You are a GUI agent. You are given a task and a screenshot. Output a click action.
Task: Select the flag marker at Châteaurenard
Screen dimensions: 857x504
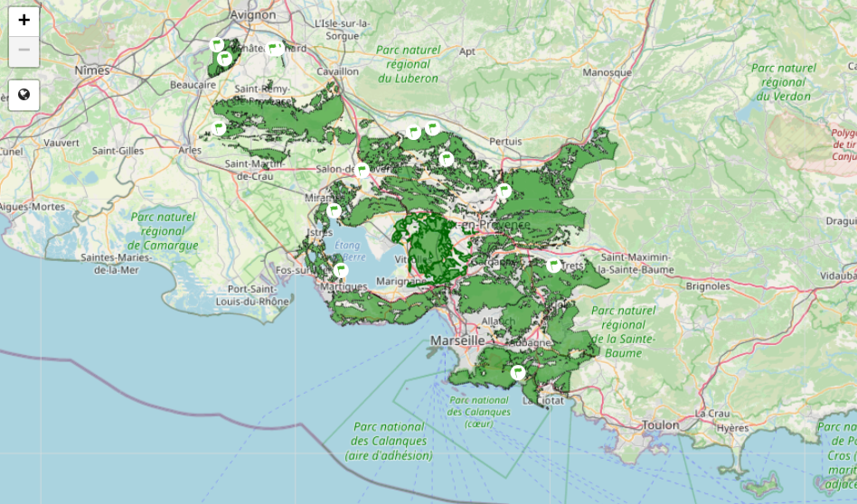tap(276, 48)
